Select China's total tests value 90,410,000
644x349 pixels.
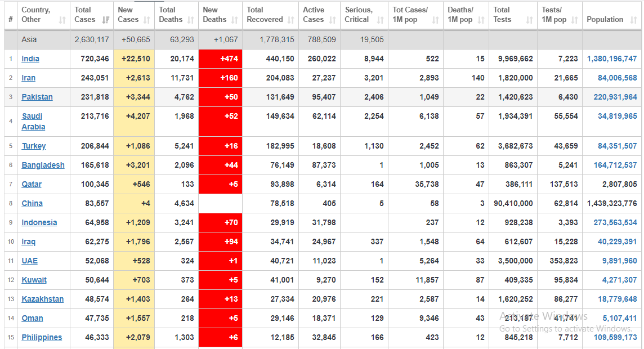pyautogui.click(x=513, y=203)
